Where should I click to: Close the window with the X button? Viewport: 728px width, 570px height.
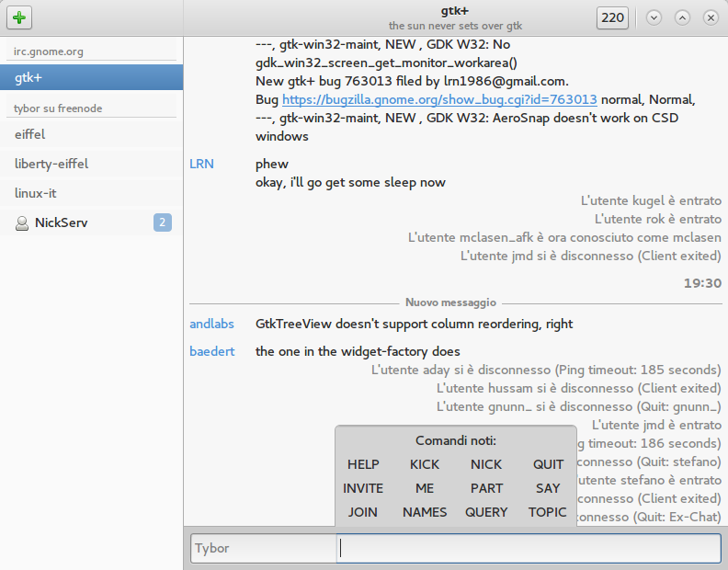tap(711, 18)
